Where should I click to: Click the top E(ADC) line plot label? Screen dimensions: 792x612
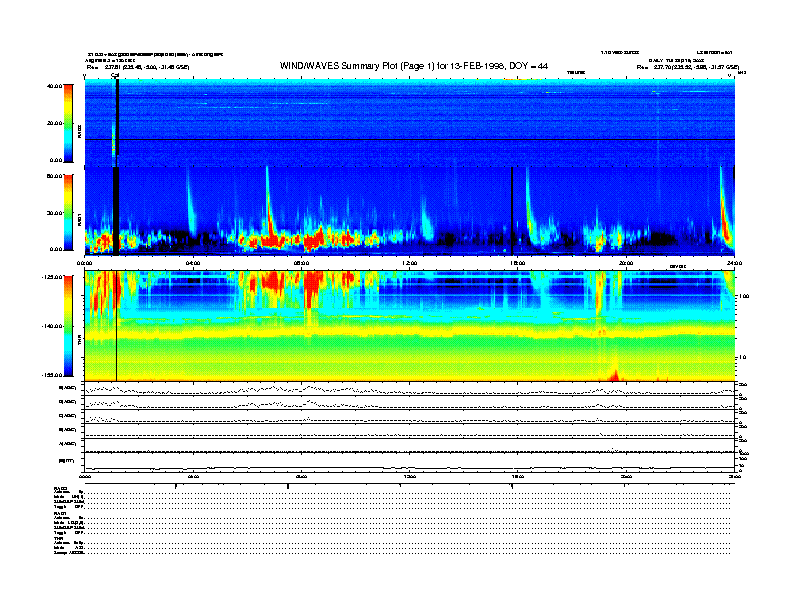tap(68, 388)
